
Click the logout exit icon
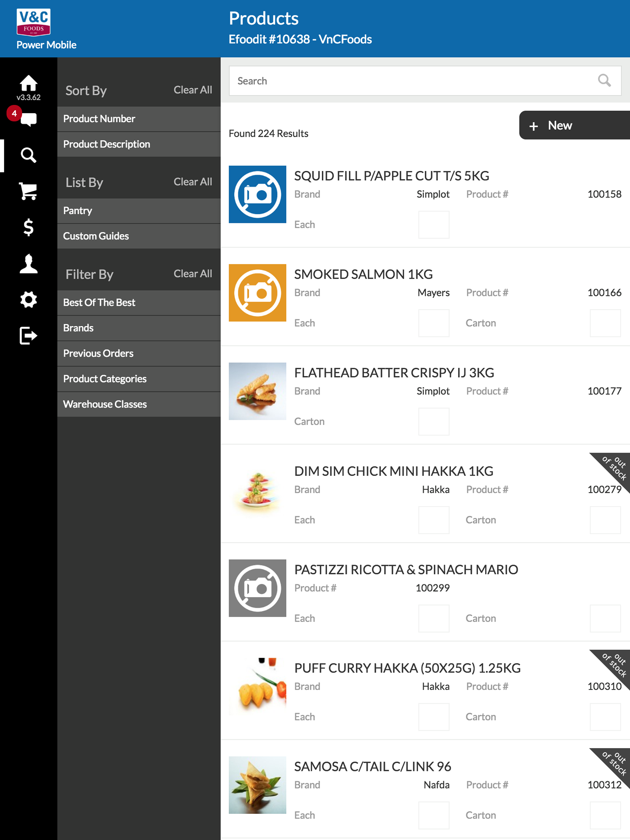coord(29,336)
